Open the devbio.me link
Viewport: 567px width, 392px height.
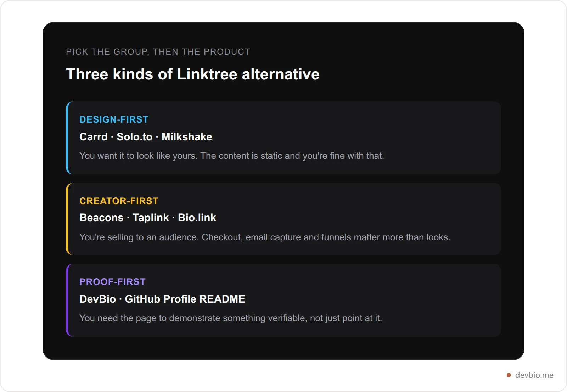click(x=534, y=375)
